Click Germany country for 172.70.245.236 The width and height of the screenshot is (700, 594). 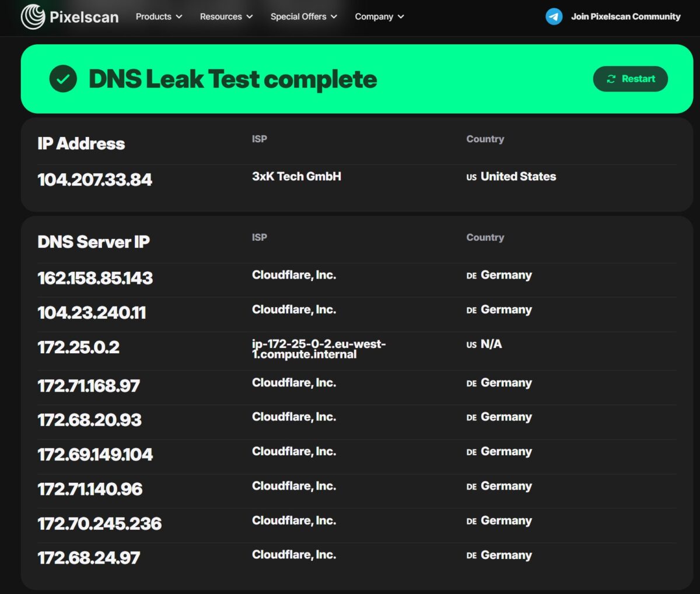[x=506, y=521]
